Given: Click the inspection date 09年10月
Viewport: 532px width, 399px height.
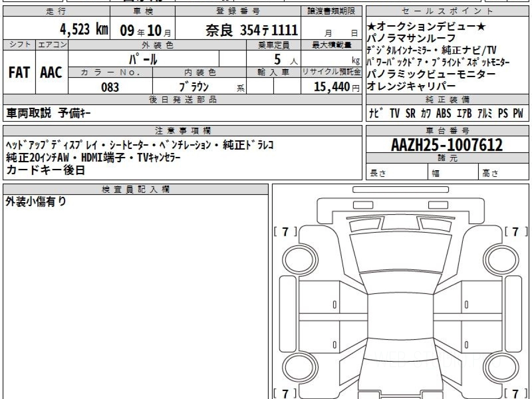Looking at the screenshot, I should 145,30.
